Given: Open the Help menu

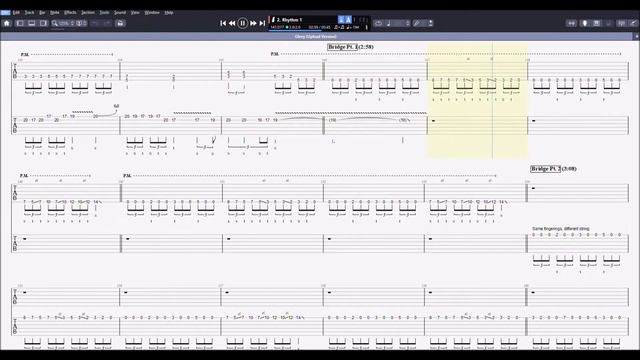Looking at the screenshot, I should point(169,13).
